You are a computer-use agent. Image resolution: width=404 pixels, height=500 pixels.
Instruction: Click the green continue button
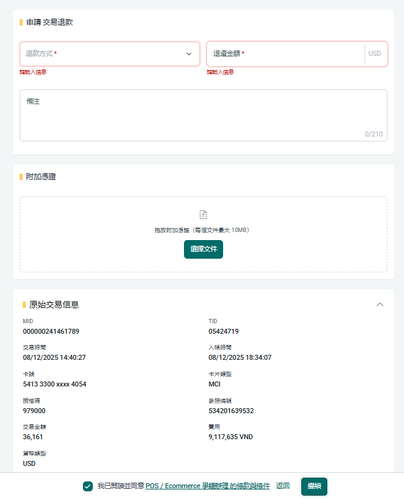(x=314, y=486)
